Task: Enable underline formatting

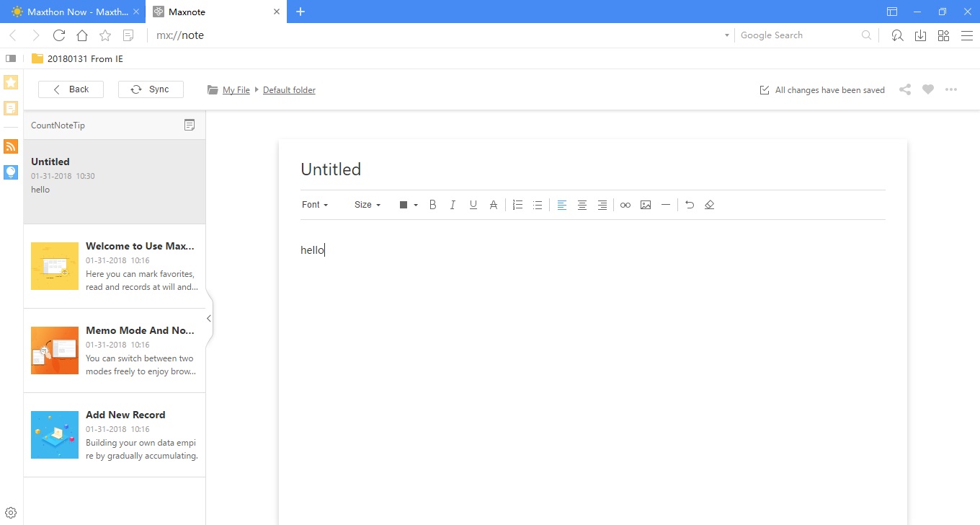Action: point(473,205)
